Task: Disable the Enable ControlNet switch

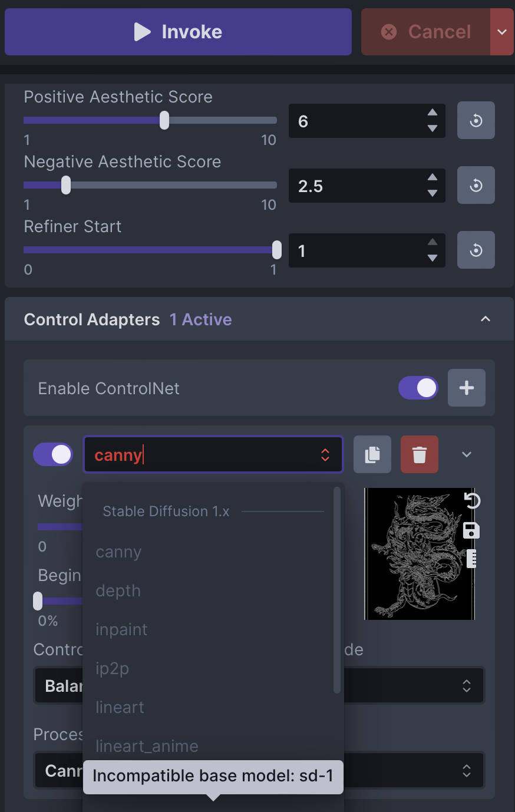Action: 418,388
